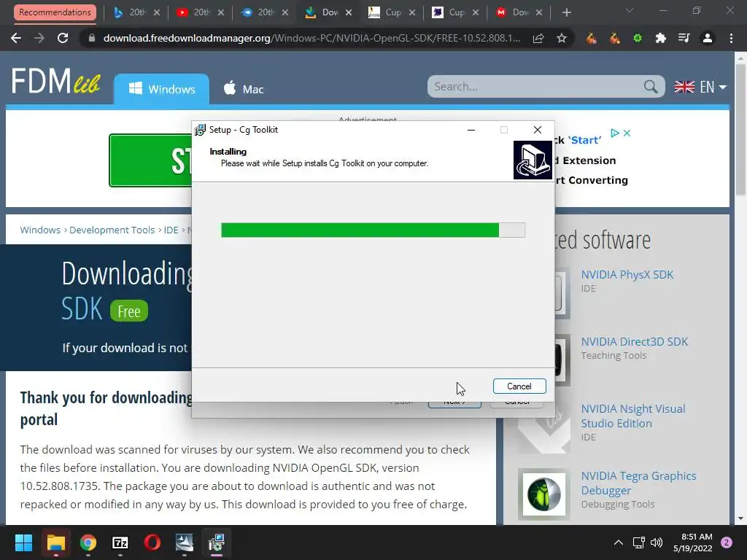Click the green Free badge
Image resolution: width=747 pixels, height=560 pixels.
coord(128,311)
